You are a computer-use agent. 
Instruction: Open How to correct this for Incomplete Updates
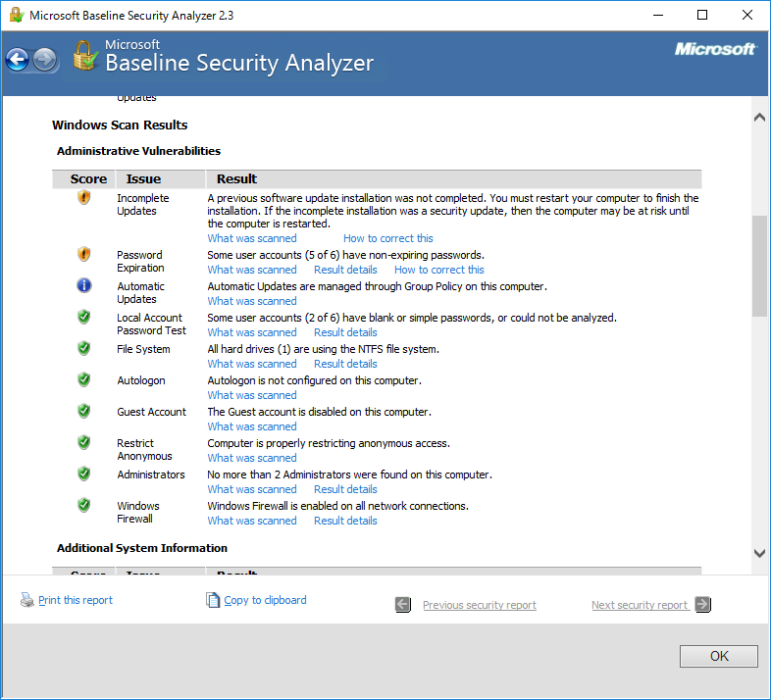(x=388, y=238)
